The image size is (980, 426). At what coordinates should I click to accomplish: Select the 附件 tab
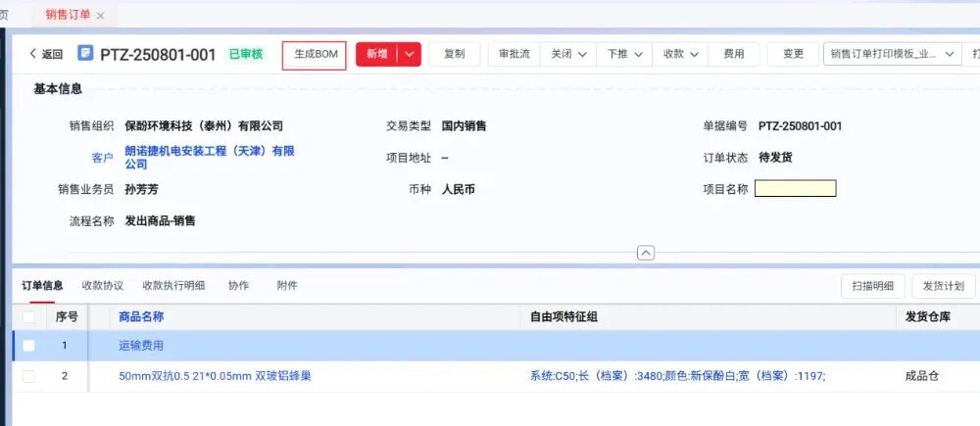click(x=287, y=286)
